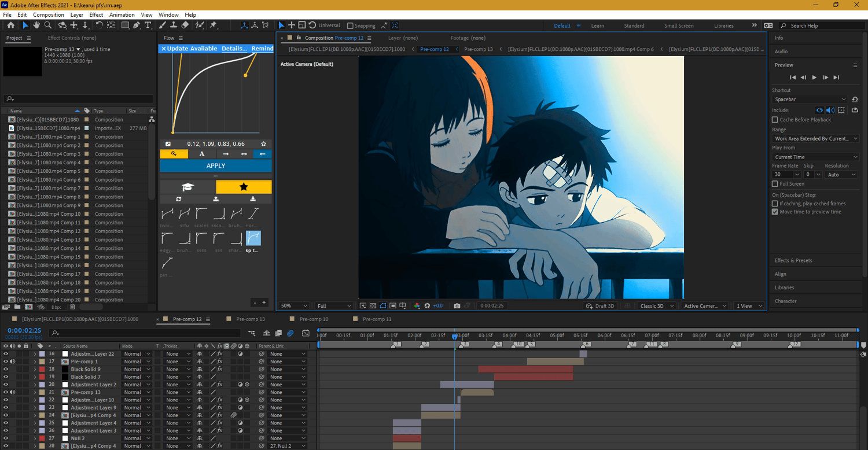Select the 'scales' curve preset in Flow
868x450 pixels.
[x=201, y=217]
